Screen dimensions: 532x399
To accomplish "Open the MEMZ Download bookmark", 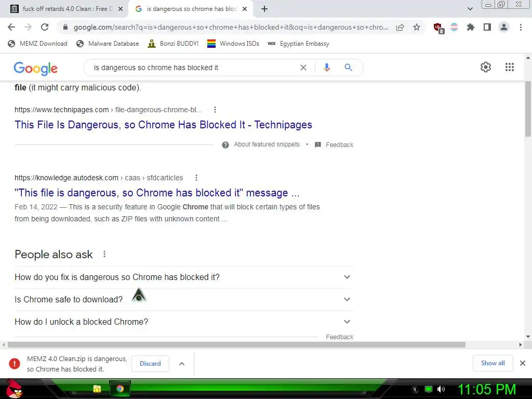I will [x=37, y=44].
